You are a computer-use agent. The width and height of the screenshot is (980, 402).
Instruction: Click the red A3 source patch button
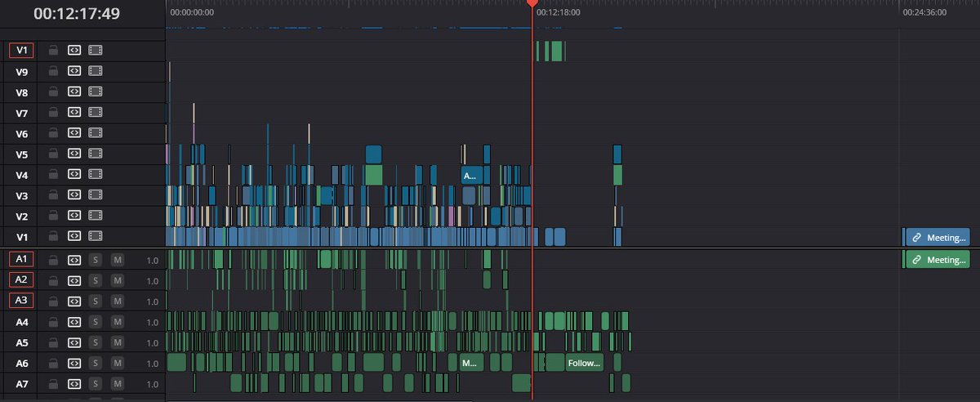22,301
